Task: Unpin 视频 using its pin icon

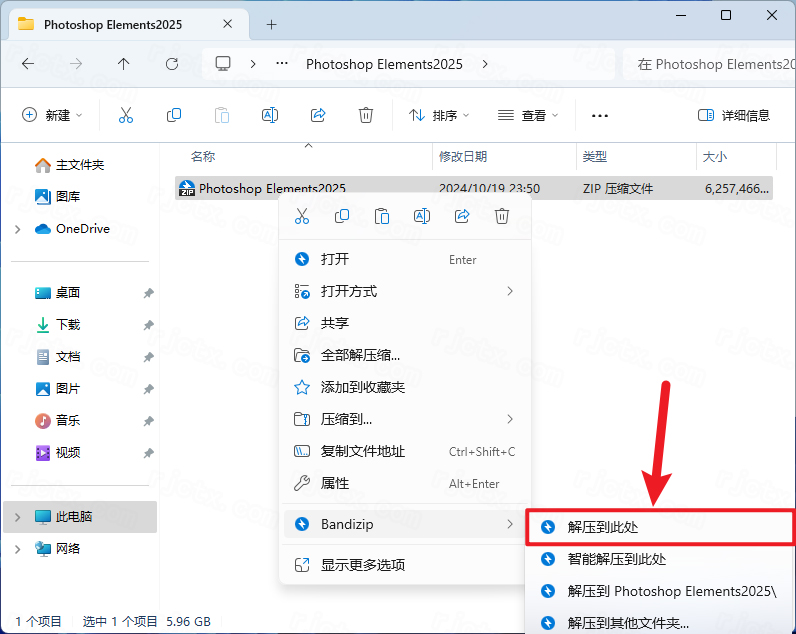Action: 148,453
